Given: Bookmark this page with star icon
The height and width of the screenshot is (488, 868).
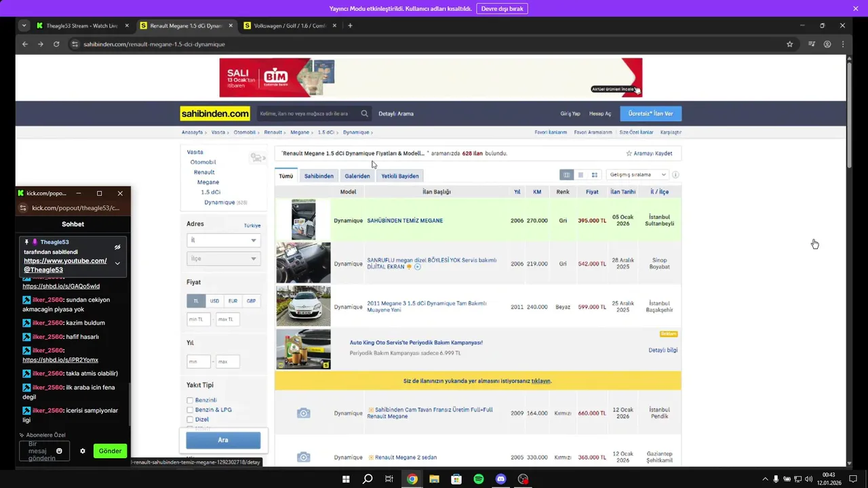Looking at the screenshot, I should [789, 44].
